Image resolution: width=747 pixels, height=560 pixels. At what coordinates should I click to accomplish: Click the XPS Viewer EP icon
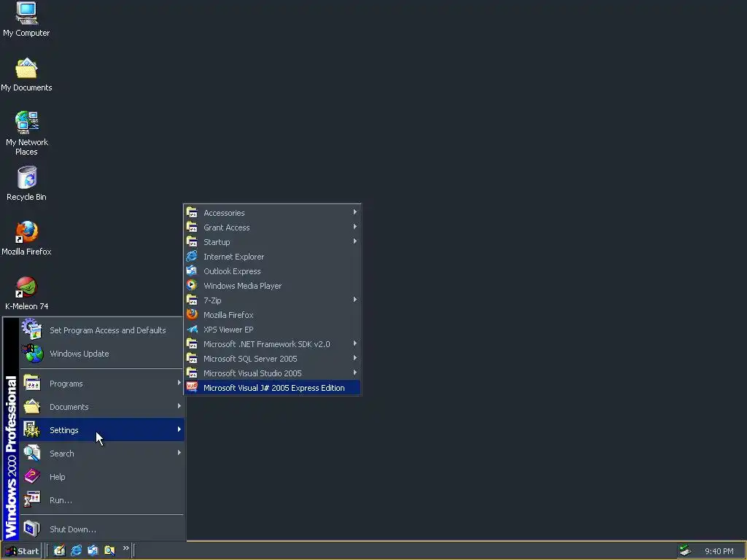coord(192,329)
